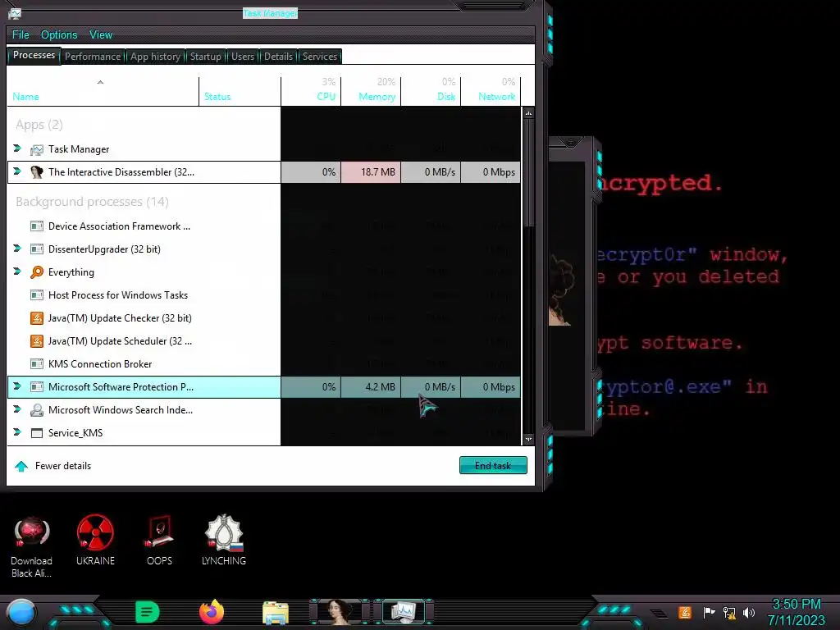
Task: Click The Interactive Disassembler portrait icon
Action: (x=36, y=172)
